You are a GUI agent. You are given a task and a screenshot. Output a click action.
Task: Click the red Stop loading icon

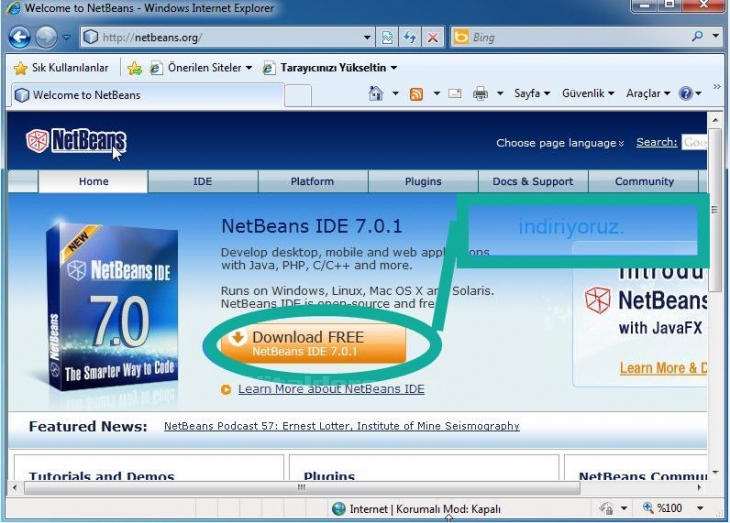pyautogui.click(x=432, y=38)
